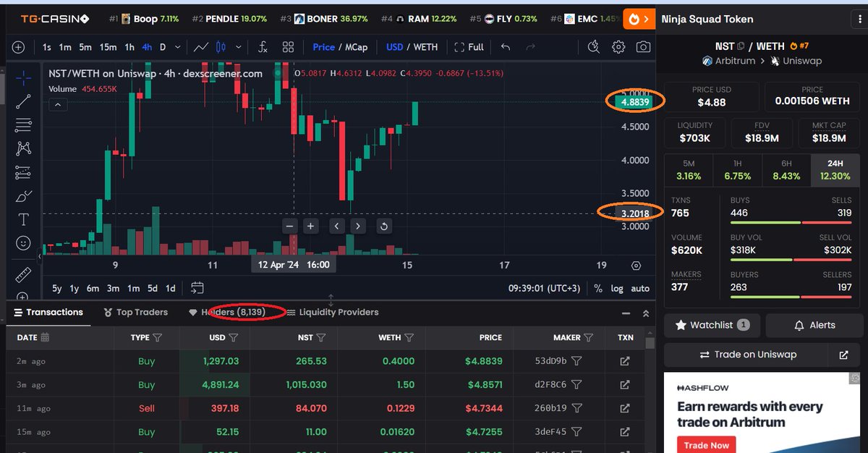Toggle MCap display mode
The width and height of the screenshot is (868, 453).
click(356, 47)
